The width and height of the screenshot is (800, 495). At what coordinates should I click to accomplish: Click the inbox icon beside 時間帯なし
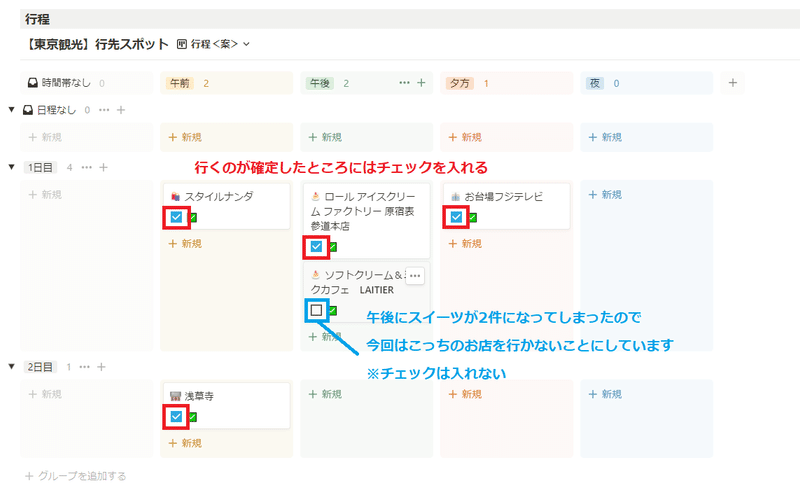[33, 83]
